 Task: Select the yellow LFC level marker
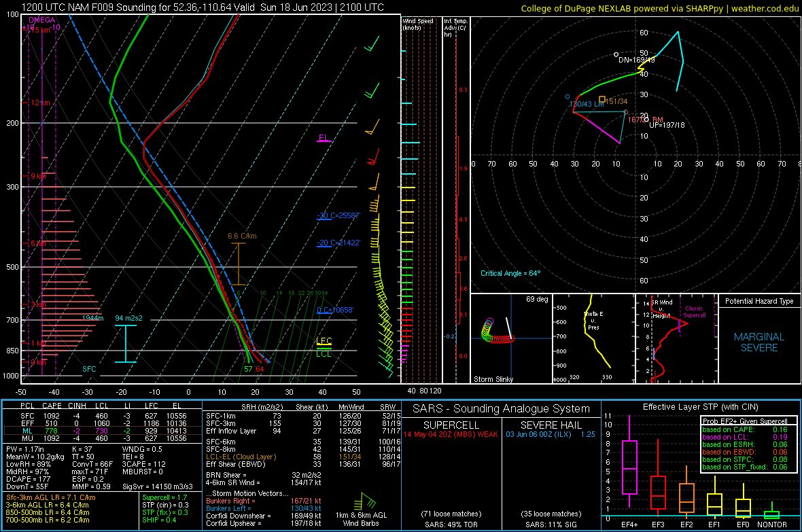point(324,342)
